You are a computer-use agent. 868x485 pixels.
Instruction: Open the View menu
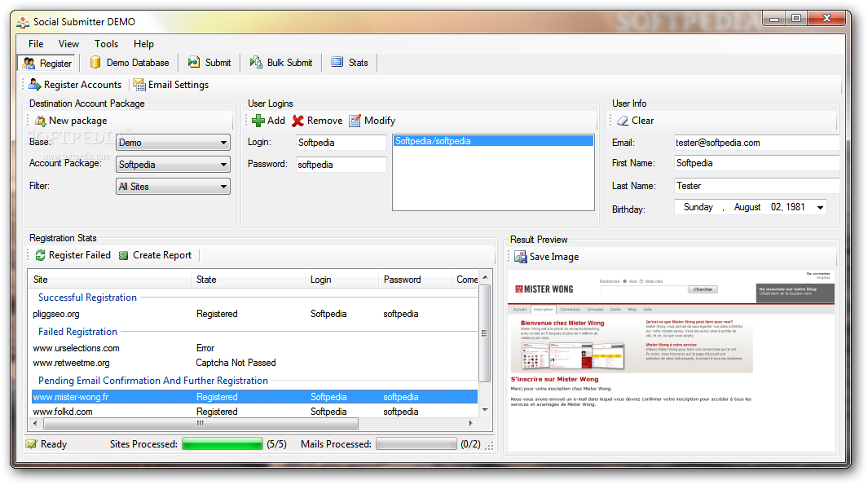tap(68, 44)
